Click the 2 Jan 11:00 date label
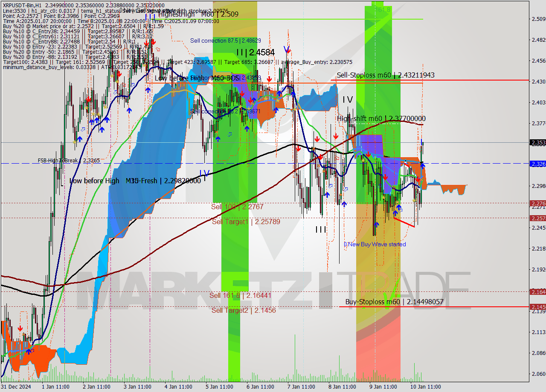 96,387
